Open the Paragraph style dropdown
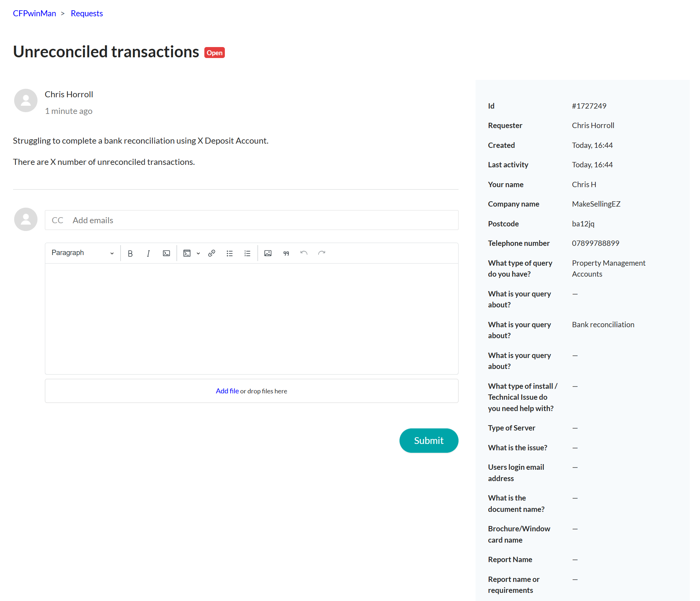Image resolution: width=700 pixels, height=601 pixels. tap(82, 253)
